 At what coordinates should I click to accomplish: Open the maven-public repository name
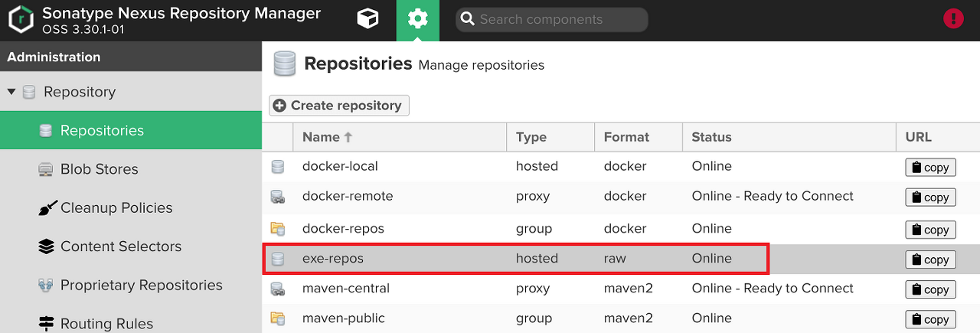tap(344, 318)
